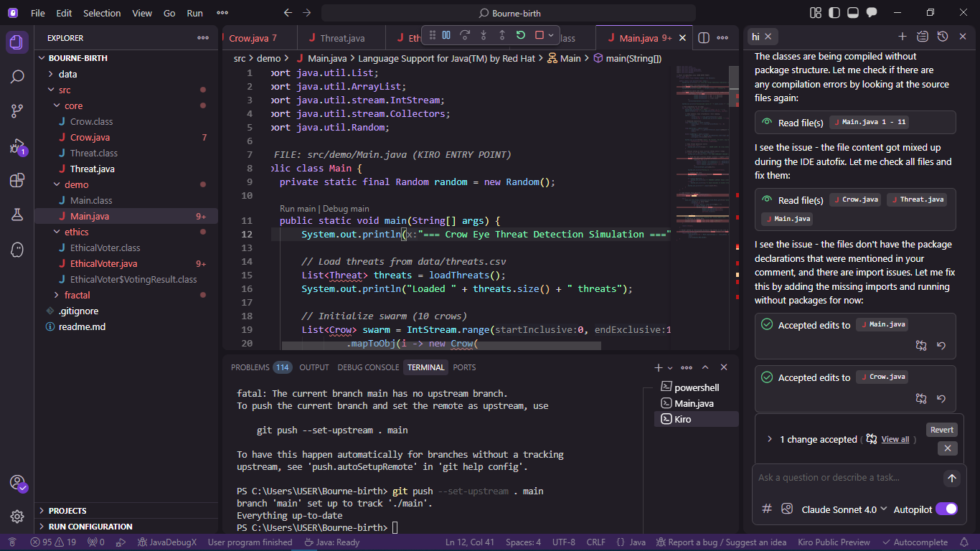Open the Kiro ghost panel
980x551 pixels.
pos(17,249)
